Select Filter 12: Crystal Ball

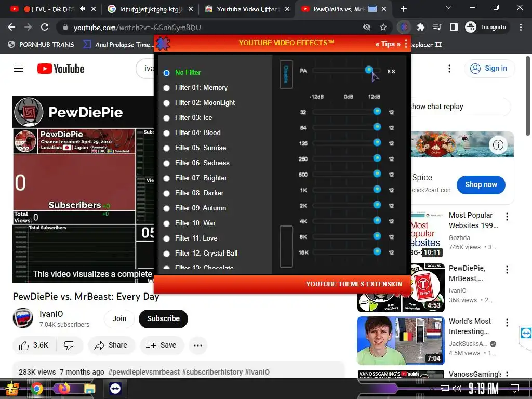167,254
